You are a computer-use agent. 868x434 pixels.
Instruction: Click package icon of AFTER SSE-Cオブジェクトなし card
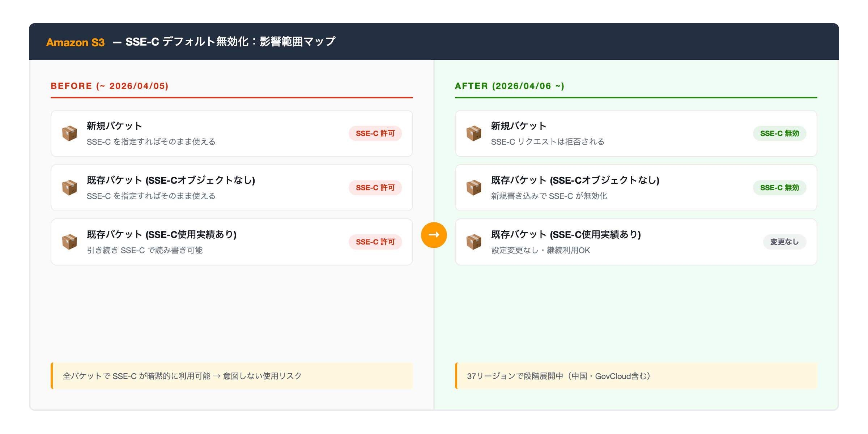[x=474, y=188]
